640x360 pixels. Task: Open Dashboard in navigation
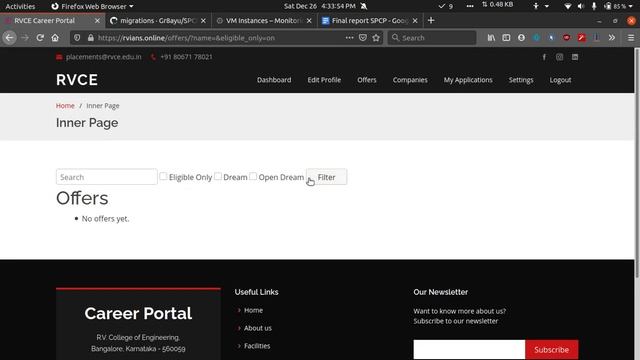click(274, 80)
